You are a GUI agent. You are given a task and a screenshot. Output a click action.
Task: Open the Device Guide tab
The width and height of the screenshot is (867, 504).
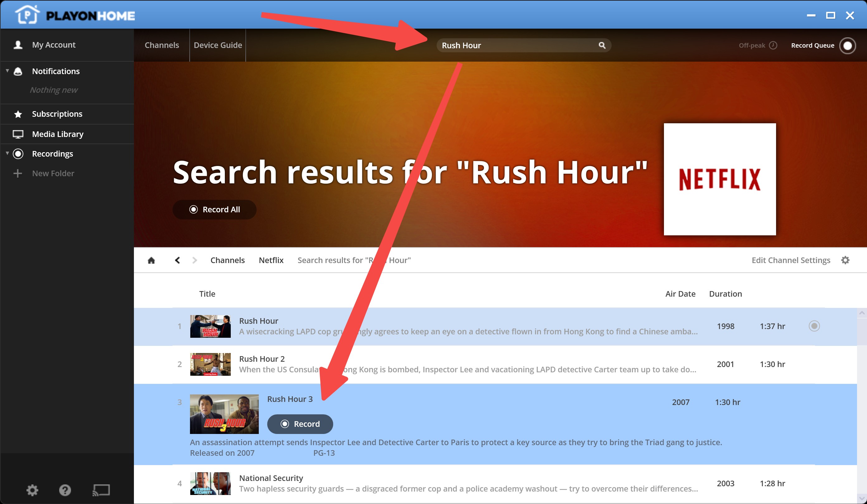click(218, 45)
